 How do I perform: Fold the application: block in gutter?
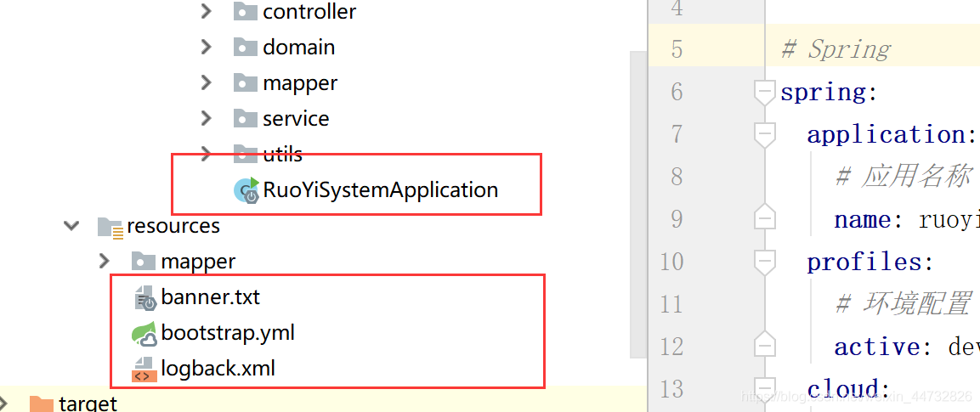click(764, 135)
